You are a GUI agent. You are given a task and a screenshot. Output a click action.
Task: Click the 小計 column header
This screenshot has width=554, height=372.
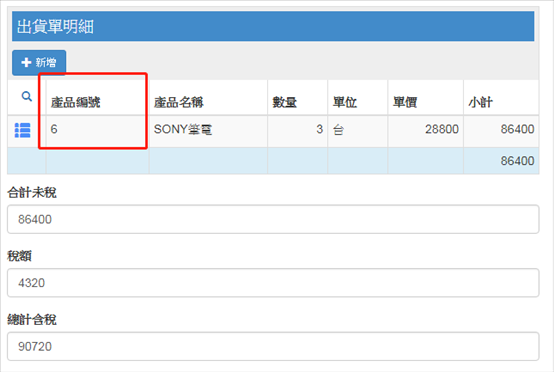tap(481, 102)
